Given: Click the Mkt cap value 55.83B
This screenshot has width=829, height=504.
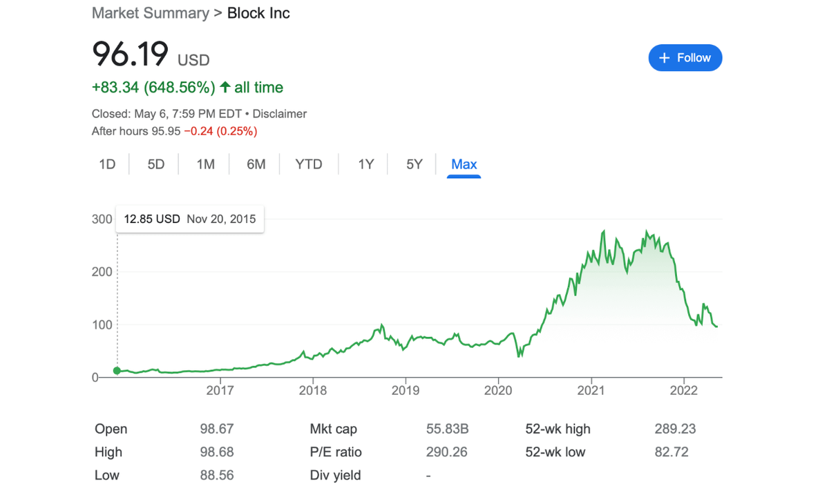Looking at the screenshot, I should pyautogui.click(x=447, y=429).
